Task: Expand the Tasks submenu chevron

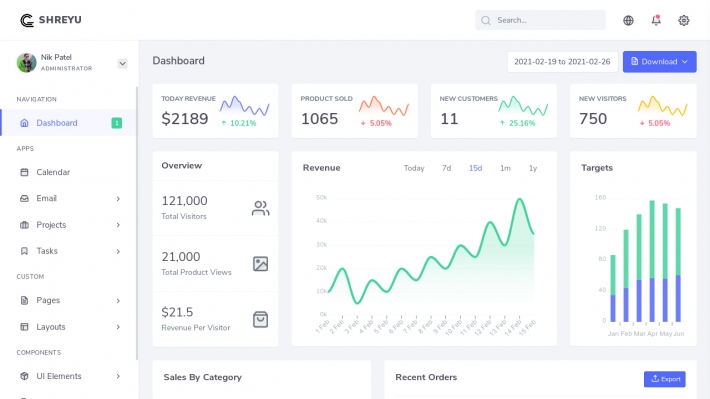Action: 118,251
